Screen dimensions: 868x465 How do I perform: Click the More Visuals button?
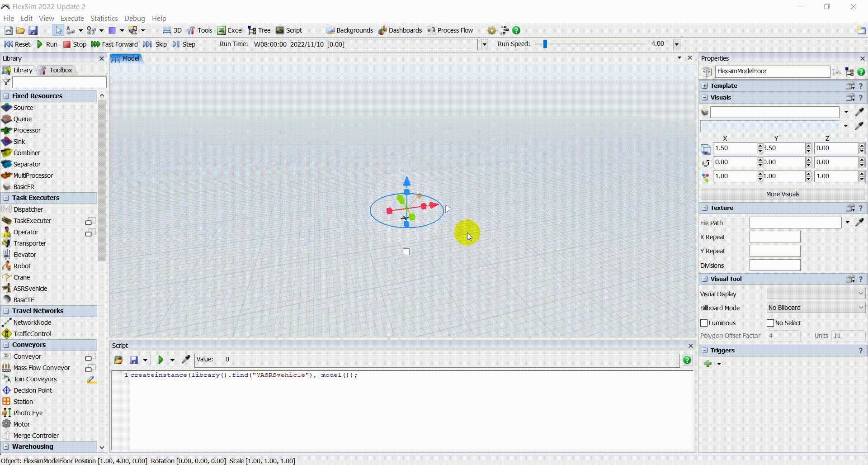click(x=782, y=194)
